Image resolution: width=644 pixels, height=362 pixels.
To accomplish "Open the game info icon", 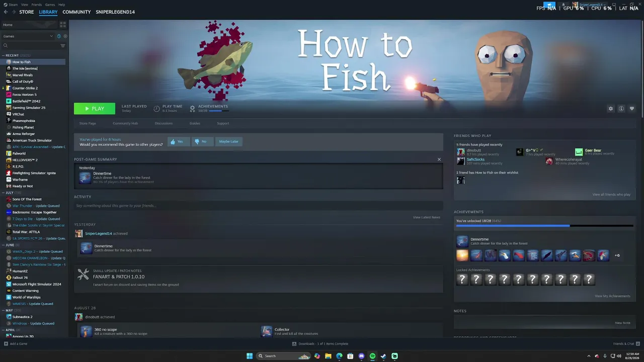I will tap(621, 109).
